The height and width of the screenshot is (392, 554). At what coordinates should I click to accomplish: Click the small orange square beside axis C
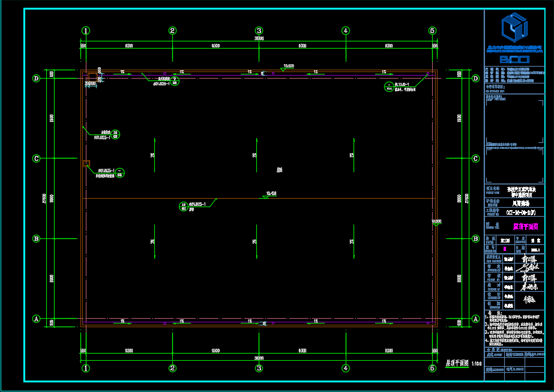(86, 163)
